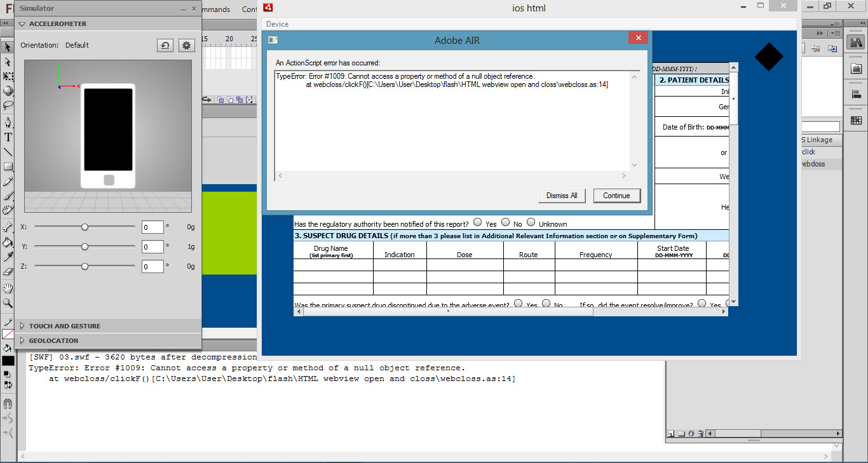Viewport: 868px width, 463px height.
Task: Select No for regulatory authority notified
Action: point(506,222)
